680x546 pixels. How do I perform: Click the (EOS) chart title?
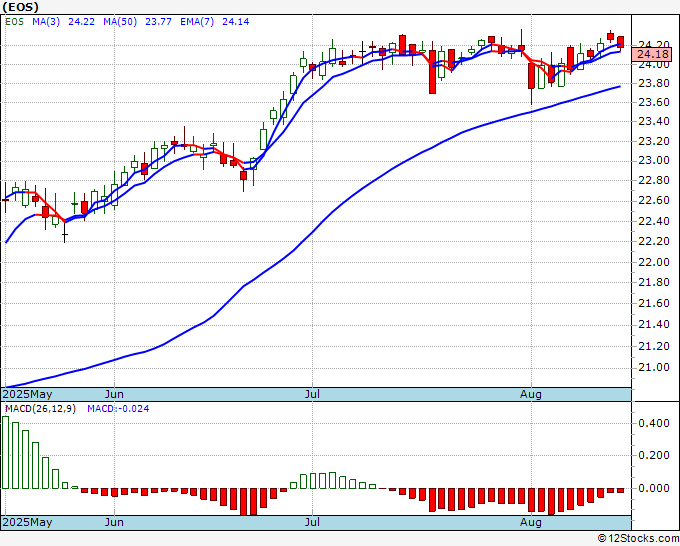[x=20, y=7]
